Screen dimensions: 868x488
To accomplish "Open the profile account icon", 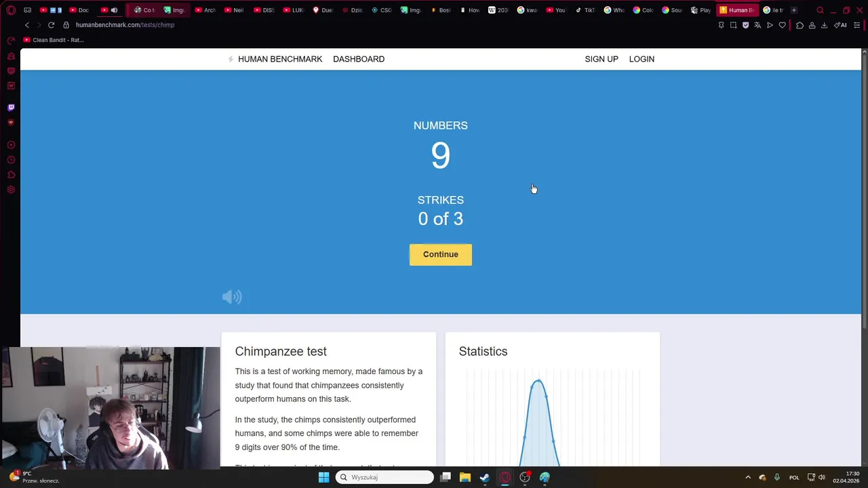I will 812,25.
